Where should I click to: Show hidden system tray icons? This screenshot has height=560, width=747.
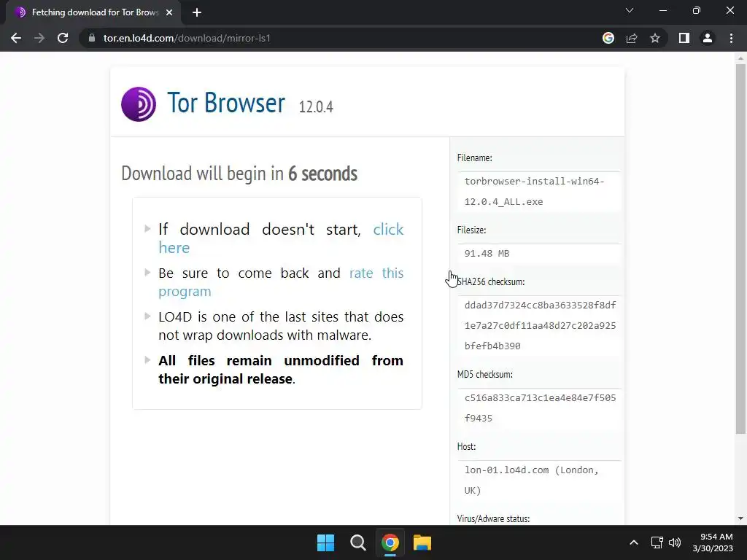pos(634,542)
